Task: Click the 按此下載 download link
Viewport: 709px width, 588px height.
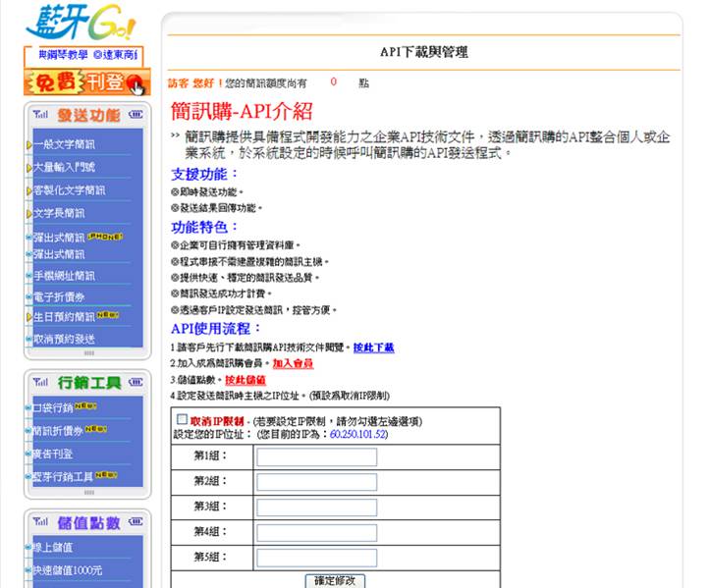Action: [x=373, y=347]
